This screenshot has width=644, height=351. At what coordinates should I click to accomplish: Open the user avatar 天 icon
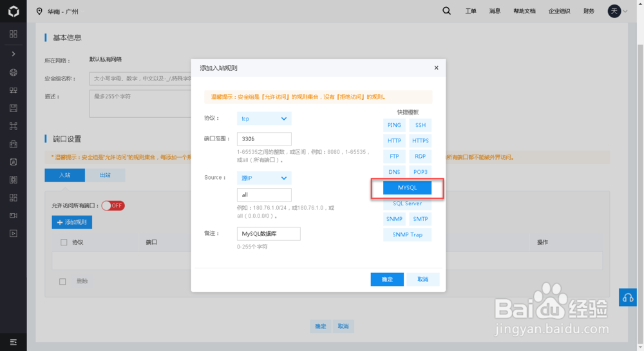(x=614, y=11)
